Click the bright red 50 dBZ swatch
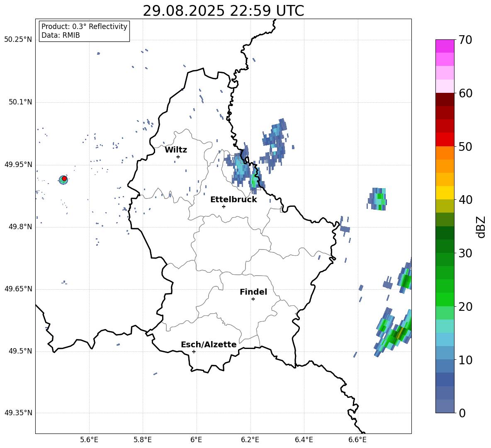This screenshot has width=491, height=448. 445,140
